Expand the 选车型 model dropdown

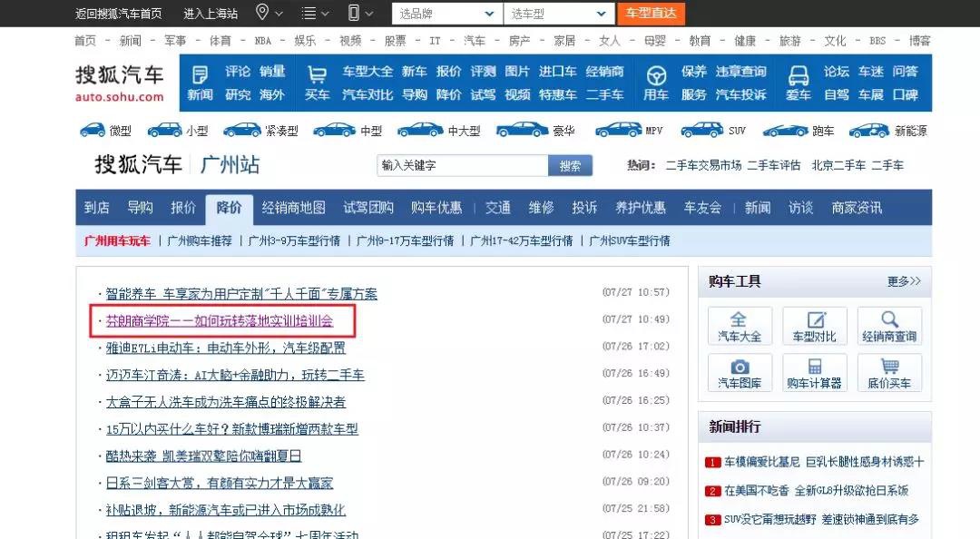point(558,13)
